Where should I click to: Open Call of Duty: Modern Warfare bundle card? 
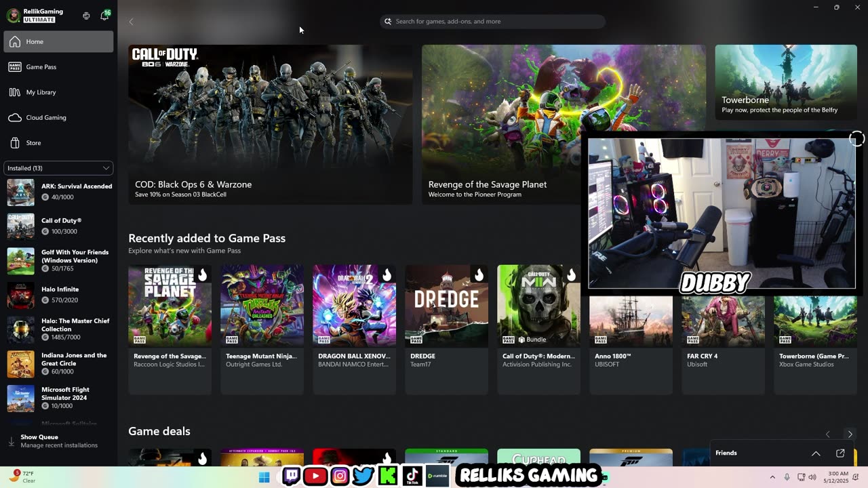click(x=538, y=329)
